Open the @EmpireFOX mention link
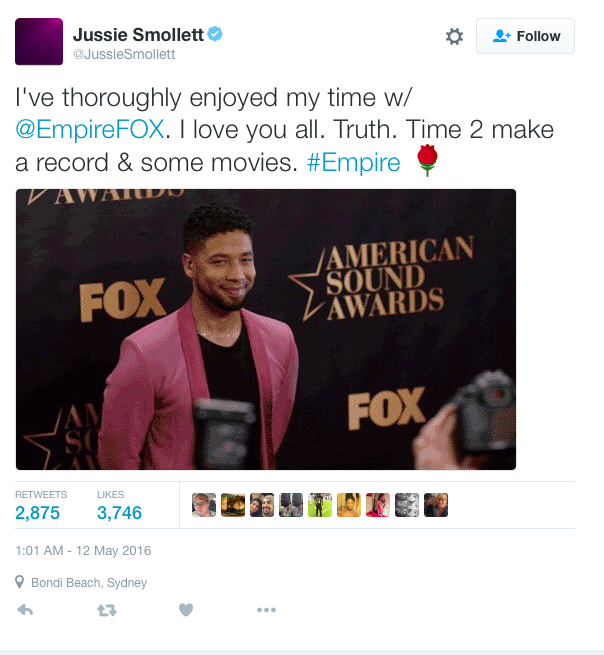 pos(90,129)
